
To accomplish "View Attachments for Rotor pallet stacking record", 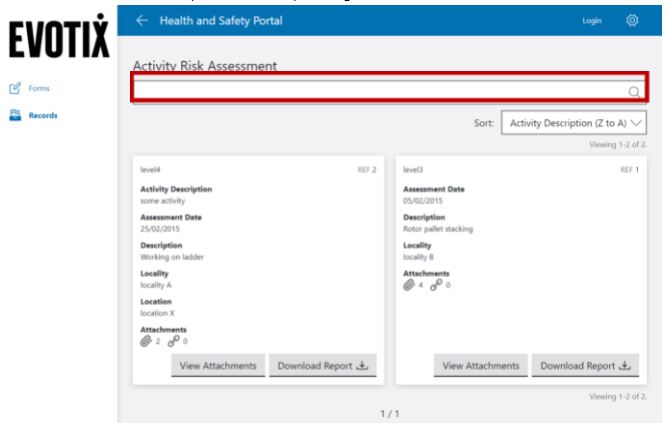I will (x=480, y=366).
